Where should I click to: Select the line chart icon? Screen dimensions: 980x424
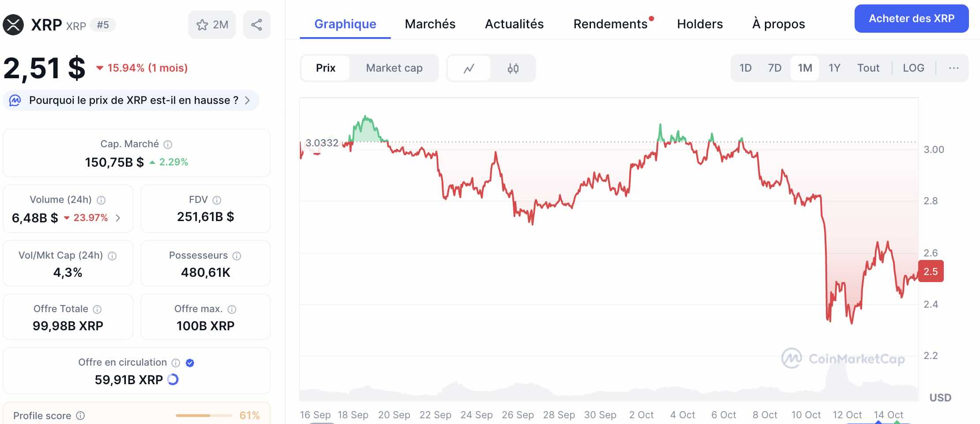tap(469, 68)
